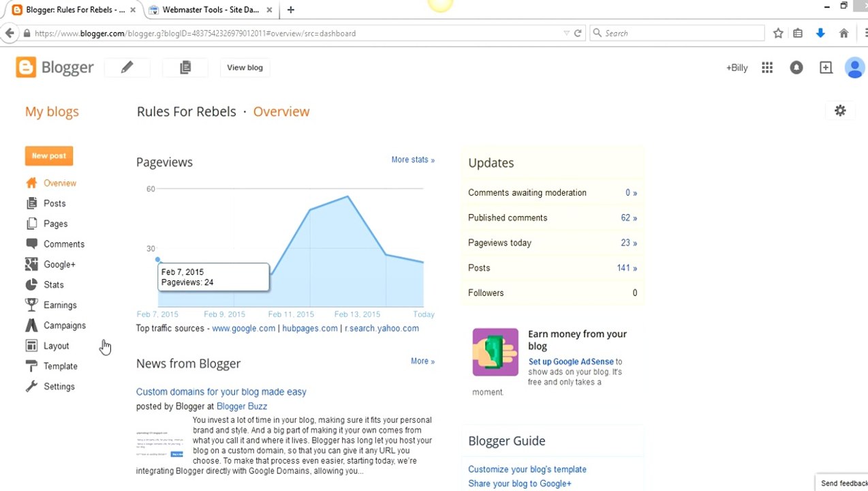Close the Webmaster Tools tab
Screen dimensions: 868x491
pyautogui.click(x=269, y=10)
